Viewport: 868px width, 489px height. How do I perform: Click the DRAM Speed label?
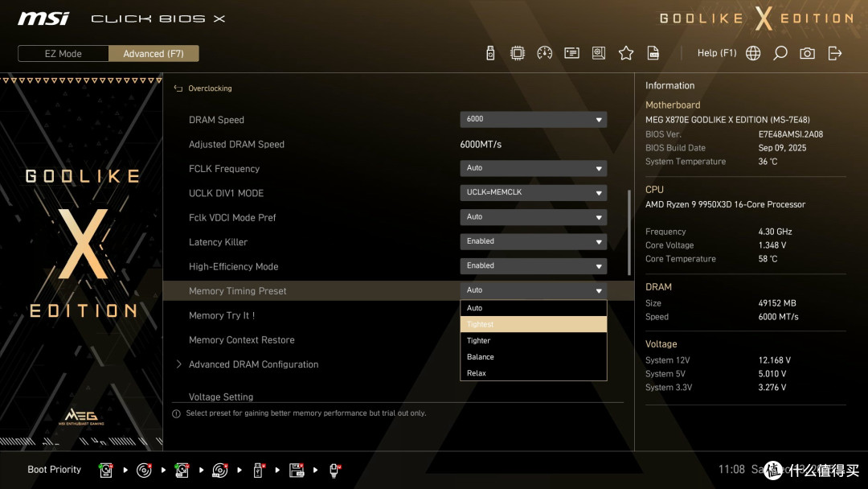coord(216,120)
